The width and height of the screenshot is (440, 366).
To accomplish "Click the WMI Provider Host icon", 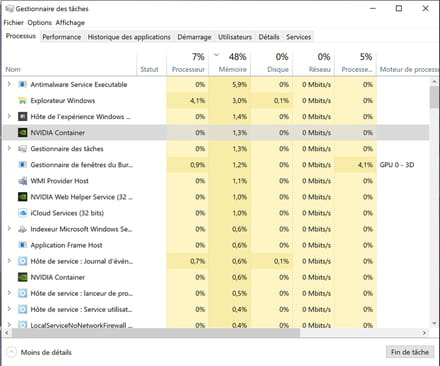I will click(x=22, y=181).
